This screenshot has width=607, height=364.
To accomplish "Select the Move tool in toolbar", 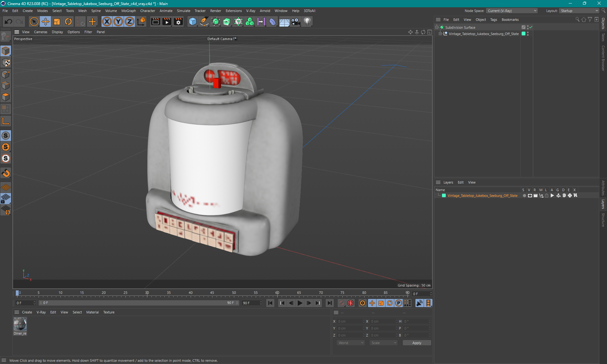I will pos(46,21).
